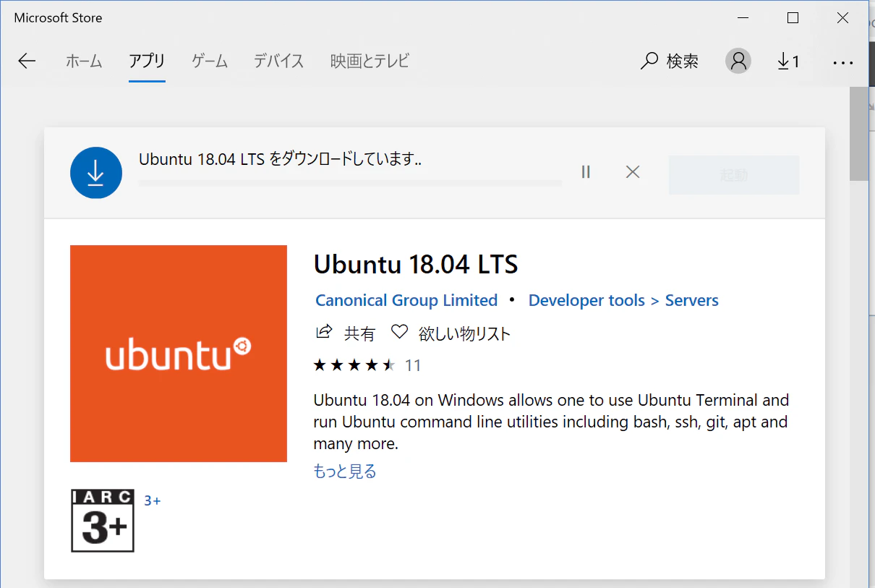Close the Microsoft Store window
The width and height of the screenshot is (875, 588).
point(842,18)
